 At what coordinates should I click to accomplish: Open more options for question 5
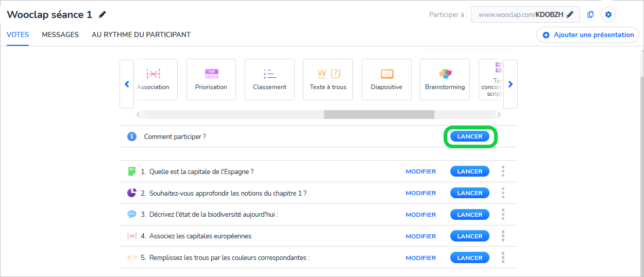(x=503, y=258)
